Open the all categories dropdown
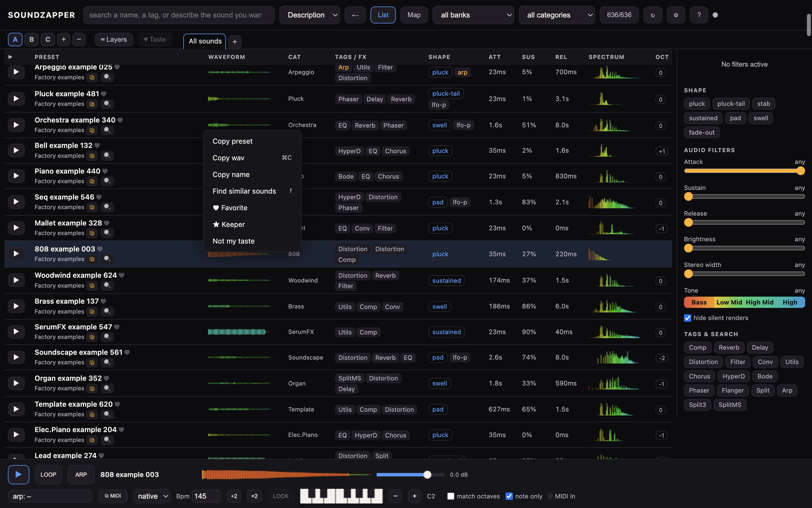The image size is (812, 508). (x=557, y=15)
